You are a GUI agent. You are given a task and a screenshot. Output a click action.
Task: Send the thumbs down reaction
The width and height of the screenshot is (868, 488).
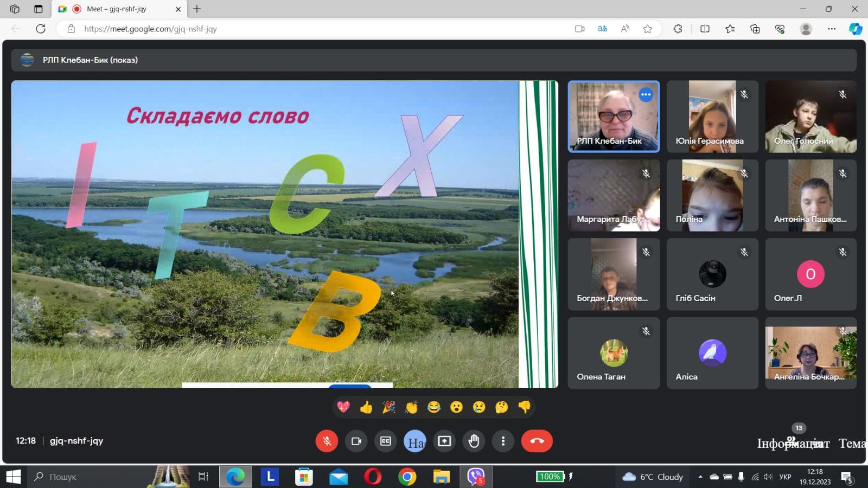(524, 407)
